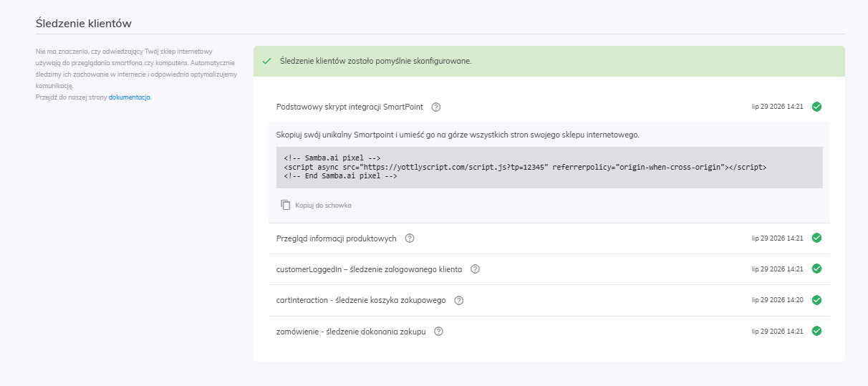
Task: Click the timestamp lip 29 2026 14:20
Action: tap(777, 300)
